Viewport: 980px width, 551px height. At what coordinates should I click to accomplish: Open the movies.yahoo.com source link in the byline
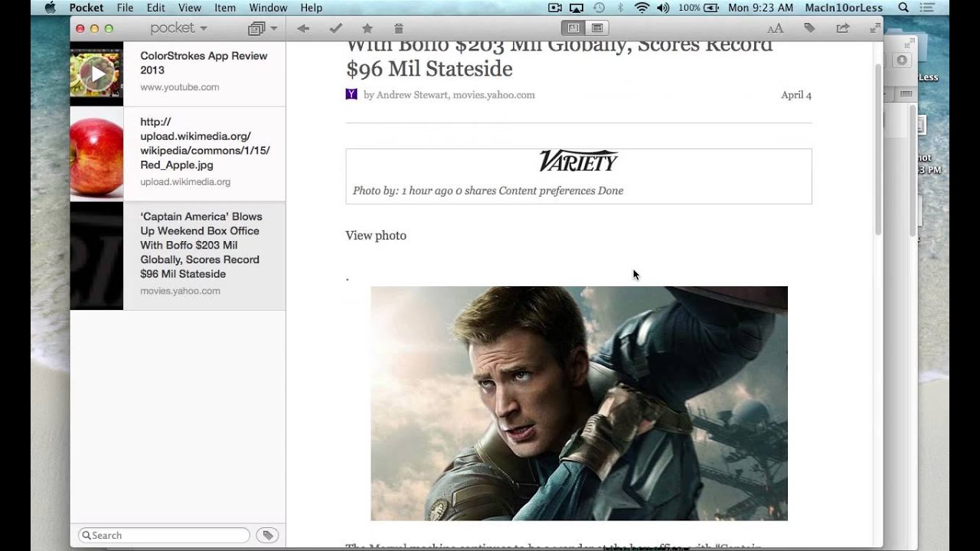point(494,95)
